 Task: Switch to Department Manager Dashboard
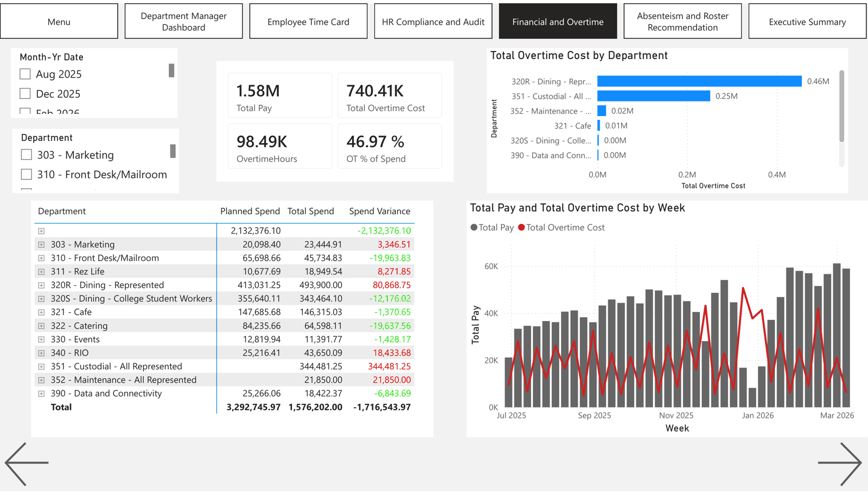(x=184, y=21)
